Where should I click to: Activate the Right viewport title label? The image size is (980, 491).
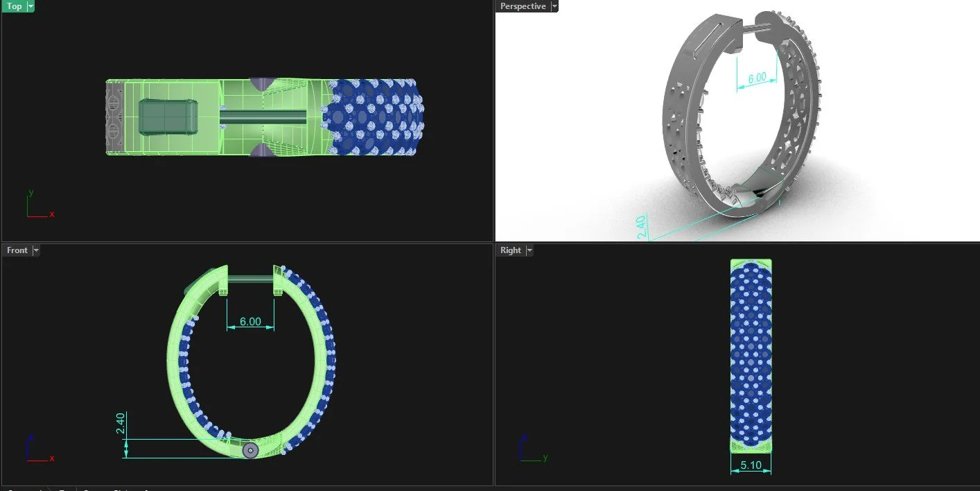(x=511, y=250)
